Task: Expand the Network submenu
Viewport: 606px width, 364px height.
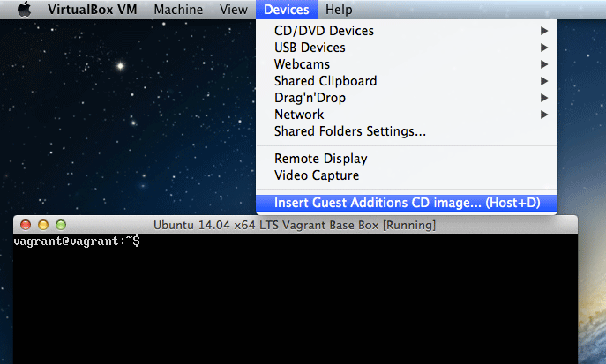Action: (299, 115)
